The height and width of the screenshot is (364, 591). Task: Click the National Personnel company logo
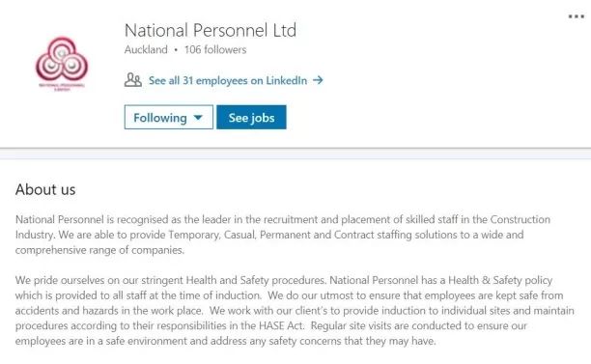click(x=62, y=62)
